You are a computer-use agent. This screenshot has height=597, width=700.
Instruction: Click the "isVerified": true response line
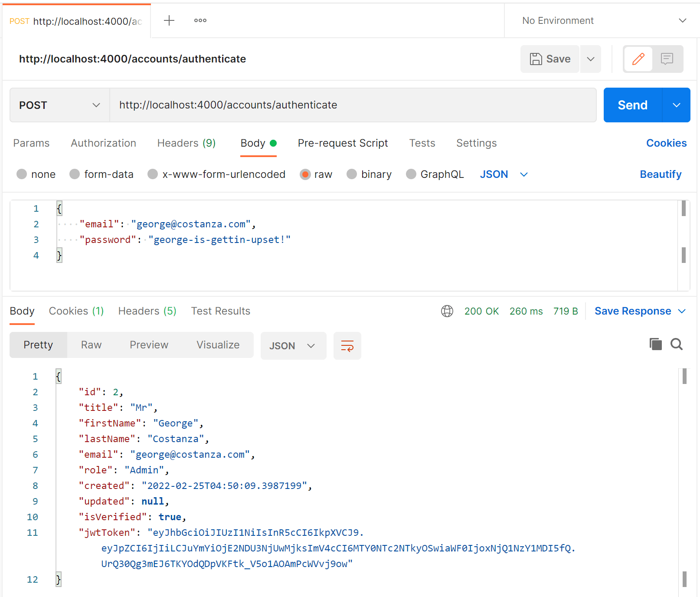coord(132,517)
